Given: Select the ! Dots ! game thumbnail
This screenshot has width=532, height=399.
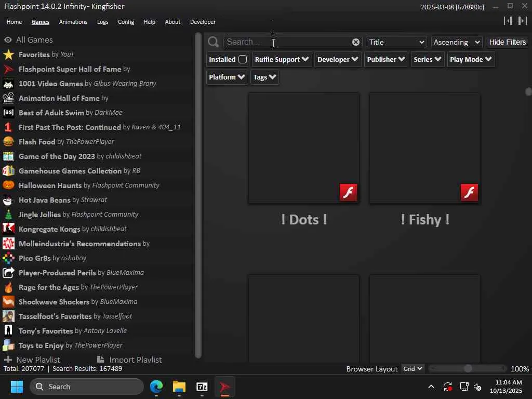Looking at the screenshot, I should [x=303, y=148].
